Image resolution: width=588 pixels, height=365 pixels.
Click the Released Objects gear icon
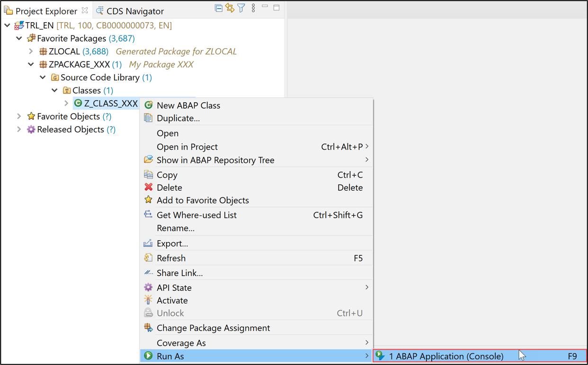[x=31, y=129]
